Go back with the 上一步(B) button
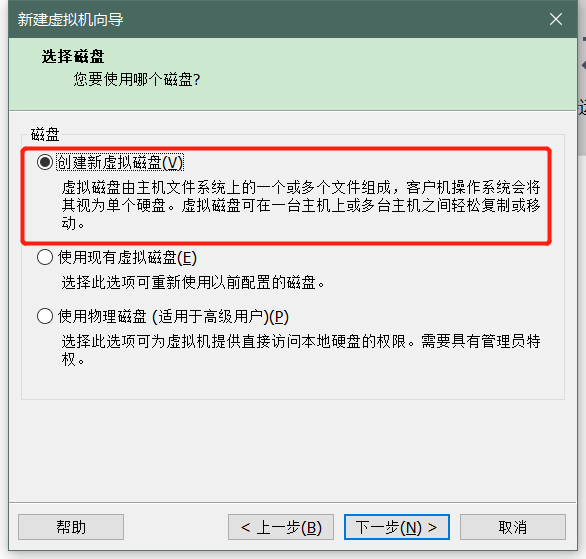Image resolution: width=586 pixels, height=559 pixels. [x=281, y=527]
